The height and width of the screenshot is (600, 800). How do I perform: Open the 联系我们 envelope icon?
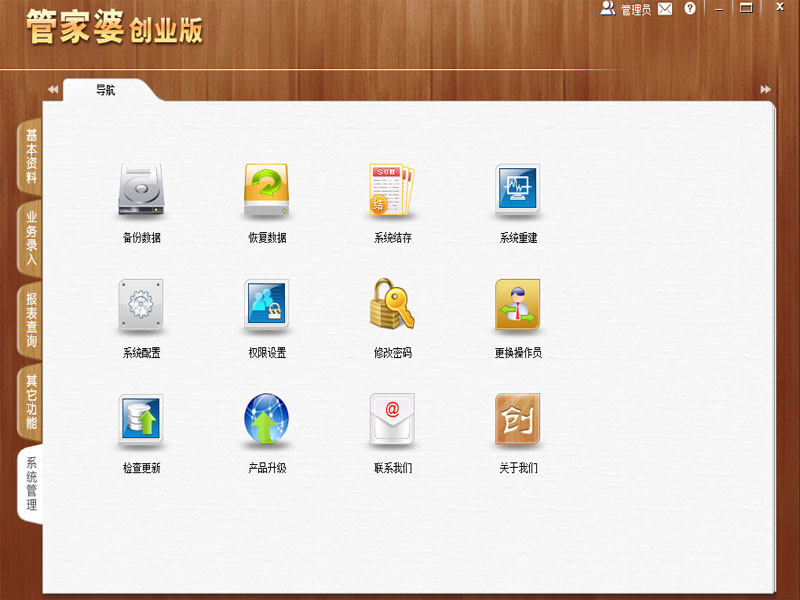point(392,419)
